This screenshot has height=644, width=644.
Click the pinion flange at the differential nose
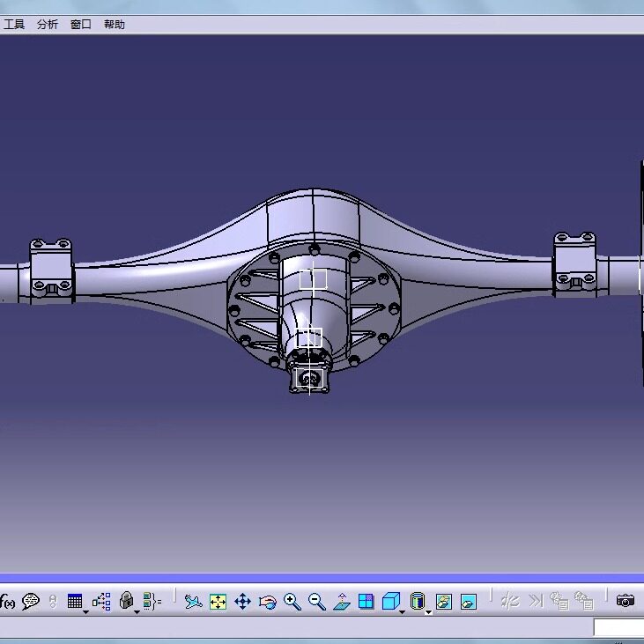(x=309, y=378)
